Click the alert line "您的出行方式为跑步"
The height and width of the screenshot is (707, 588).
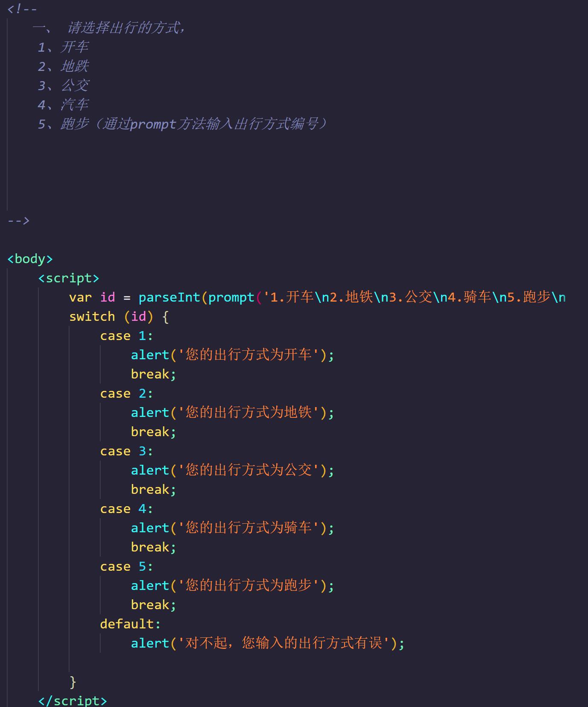click(233, 586)
